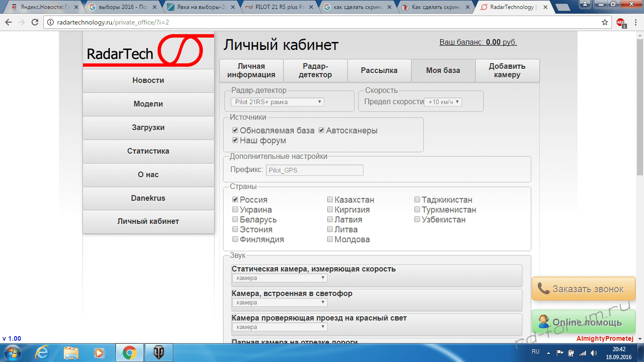Uncheck the Обновляемая база checkbox

point(235,131)
